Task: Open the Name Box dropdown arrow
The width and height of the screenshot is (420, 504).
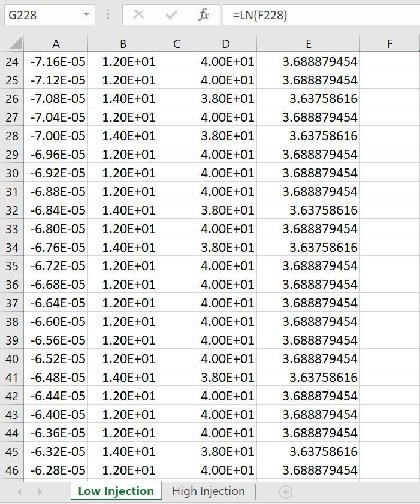Action: (86, 15)
